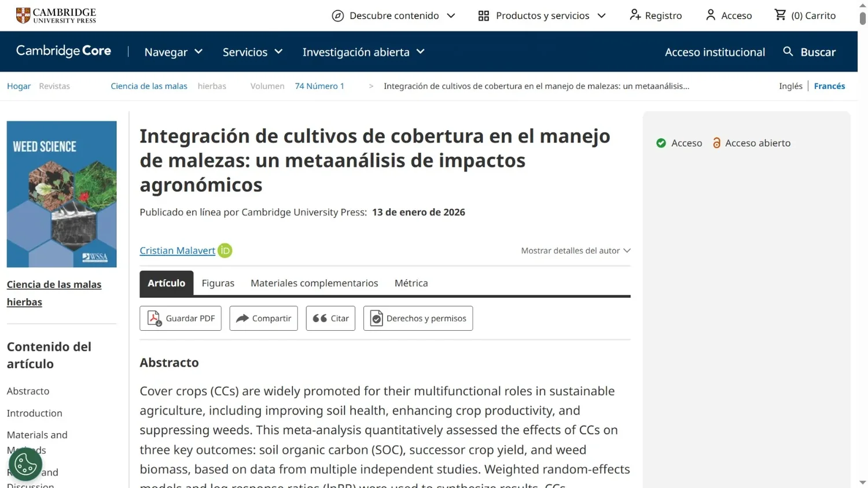The image size is (868, 488).
Task: Open the shopping cart icon
Action: click(780, 15)
